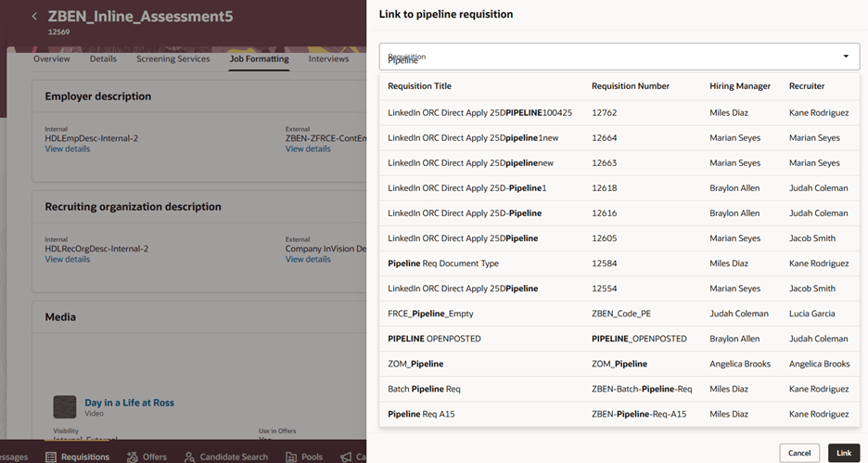
Task: Click the PIPELINE_OPENPOSTED requisition number
Action: [639, 339]
